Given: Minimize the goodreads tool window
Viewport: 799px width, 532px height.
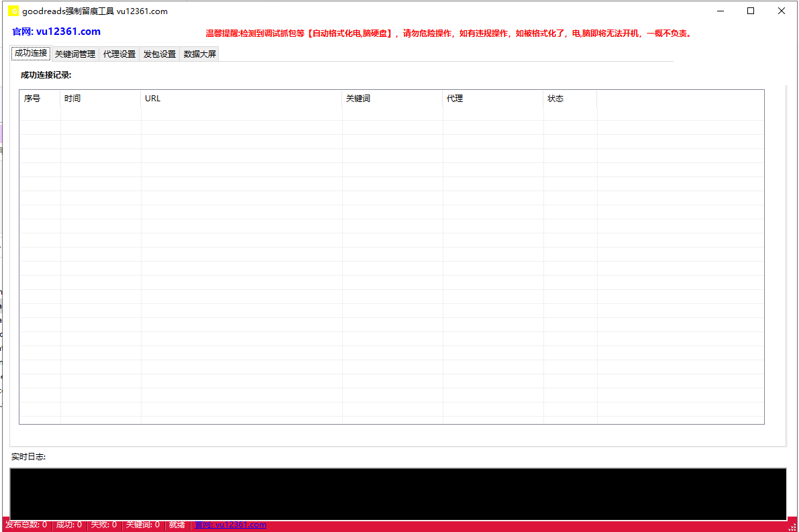Looking at the screenshot, I should click(721, 11).
